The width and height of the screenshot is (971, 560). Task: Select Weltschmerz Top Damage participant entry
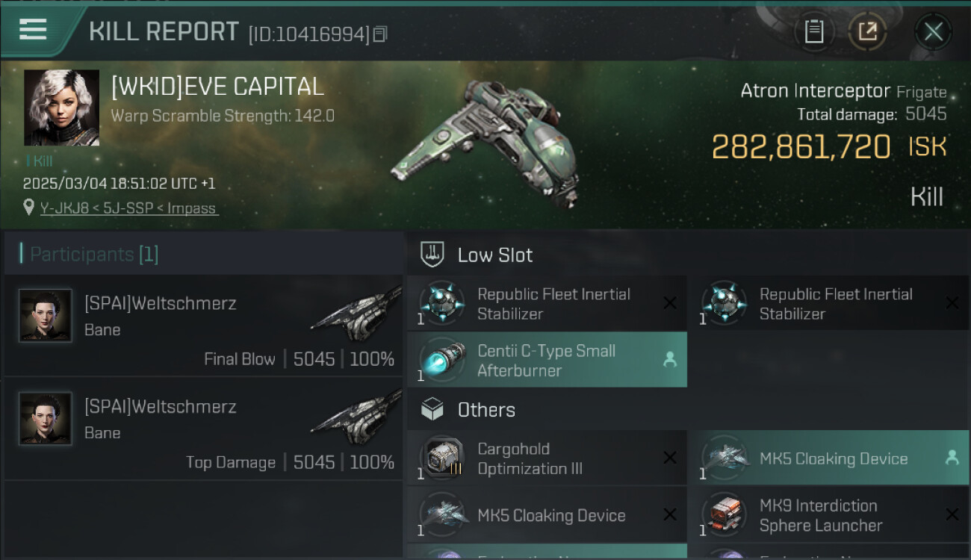coord(203,429)
